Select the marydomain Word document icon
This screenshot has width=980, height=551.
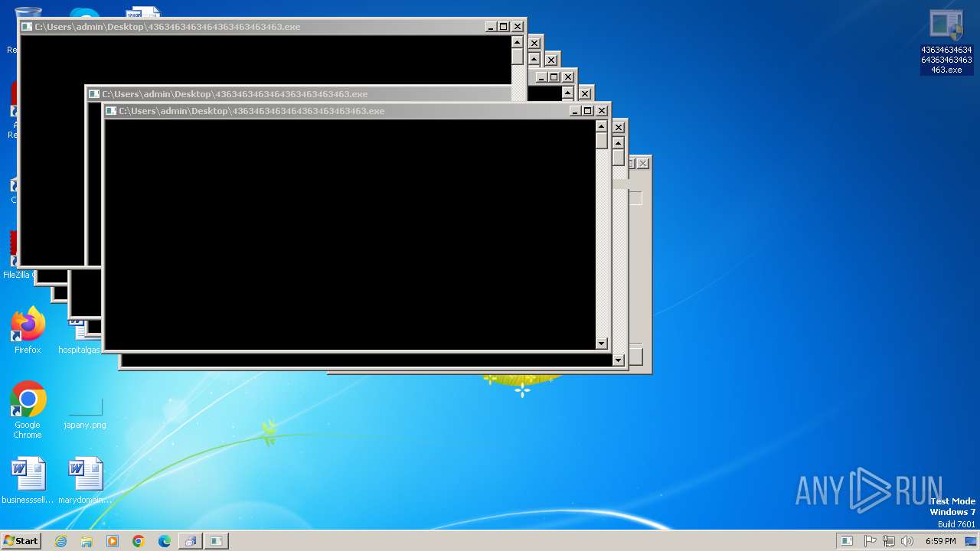(x=85, y=481)
